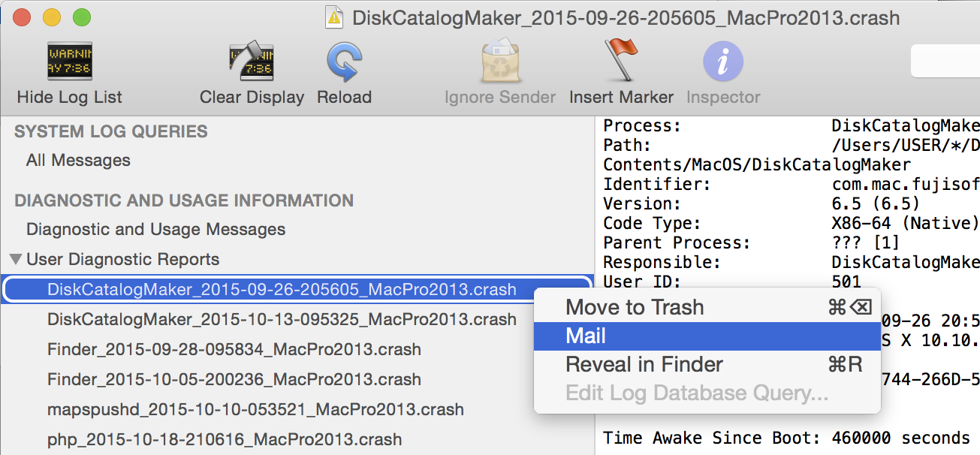Image resolution: width=980 pixels, height=455 pixels.
Task: Click the Identifier line in the log
Action: (x=792, y=184)
